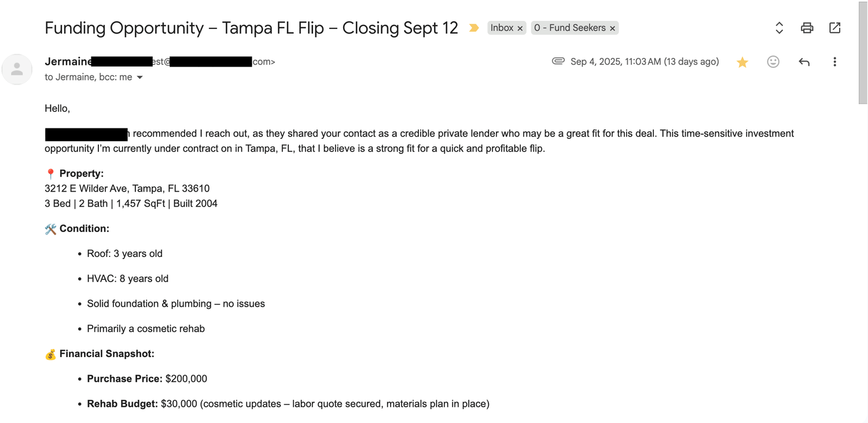Print this email with the printer icon

coord(807,28)
